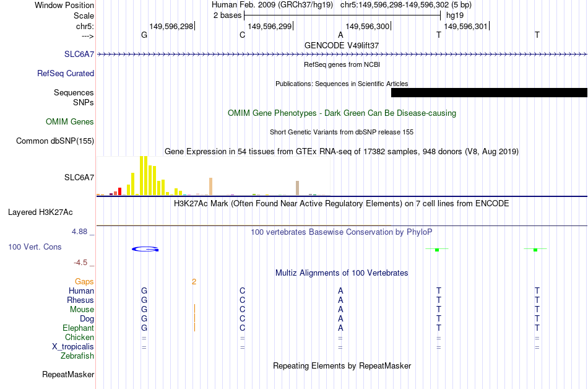Open the GTEx tissue expression bar chart
Screen dimensions: 588x389
coord(214,175)
